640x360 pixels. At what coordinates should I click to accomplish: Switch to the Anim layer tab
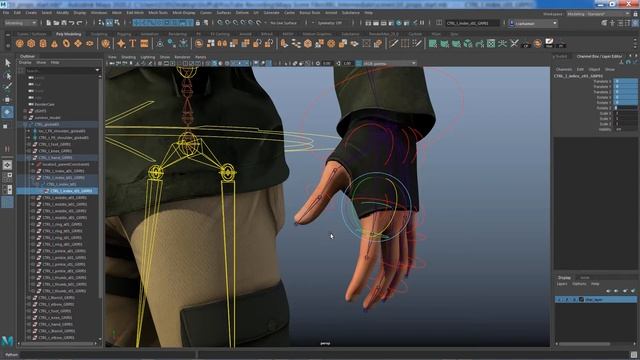(585, 278)
